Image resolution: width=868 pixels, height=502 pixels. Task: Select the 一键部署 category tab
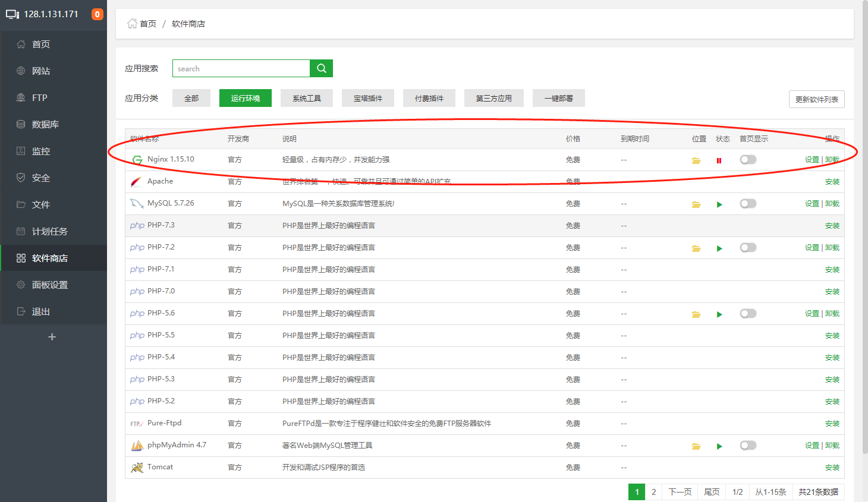pyautogui.click(x=559, y=98)
